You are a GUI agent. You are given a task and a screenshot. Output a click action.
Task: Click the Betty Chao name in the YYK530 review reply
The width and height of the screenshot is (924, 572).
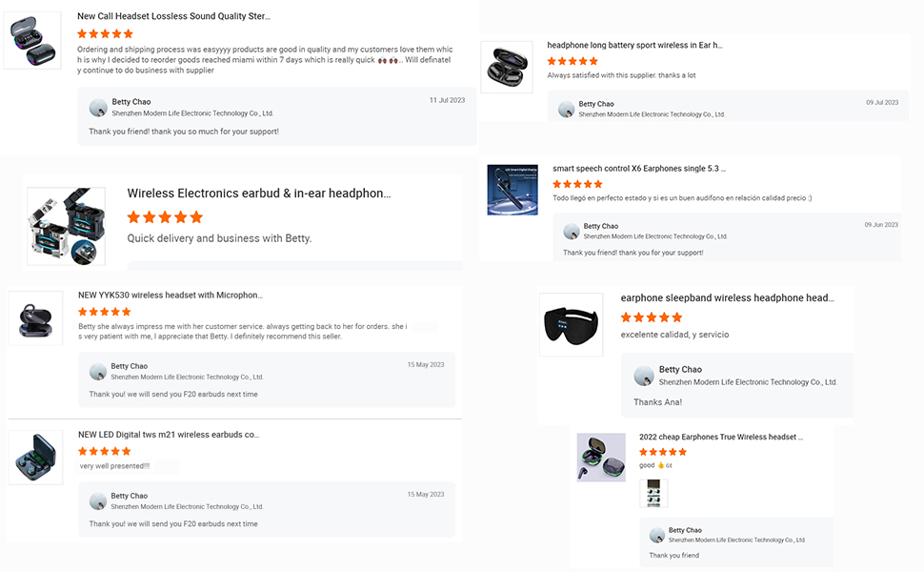[129, 366]
